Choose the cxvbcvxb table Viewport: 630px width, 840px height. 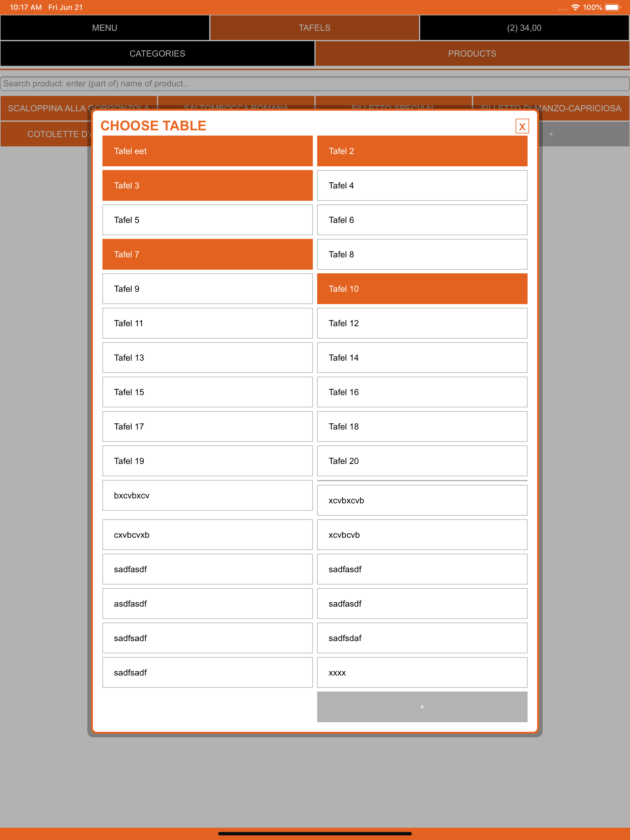pos(207,535)
